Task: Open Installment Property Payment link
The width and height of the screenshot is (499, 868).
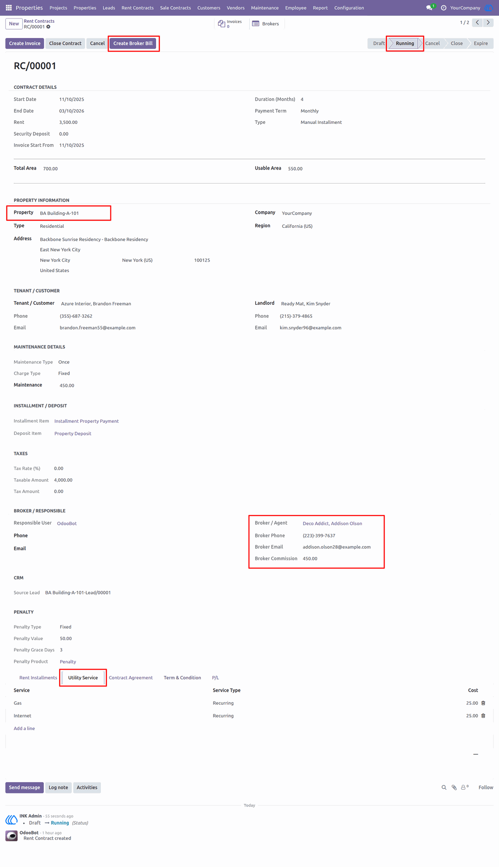Action: tap(86, 421)
